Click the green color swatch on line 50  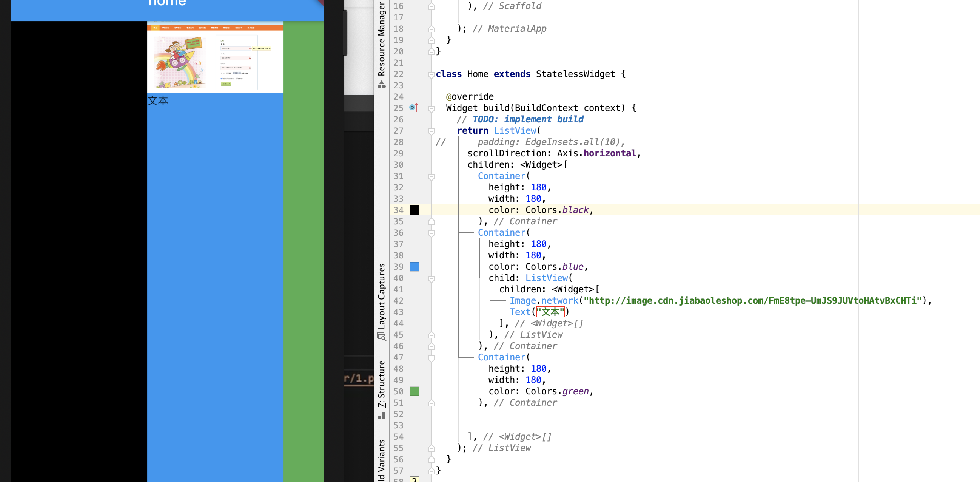click(414, 391)
